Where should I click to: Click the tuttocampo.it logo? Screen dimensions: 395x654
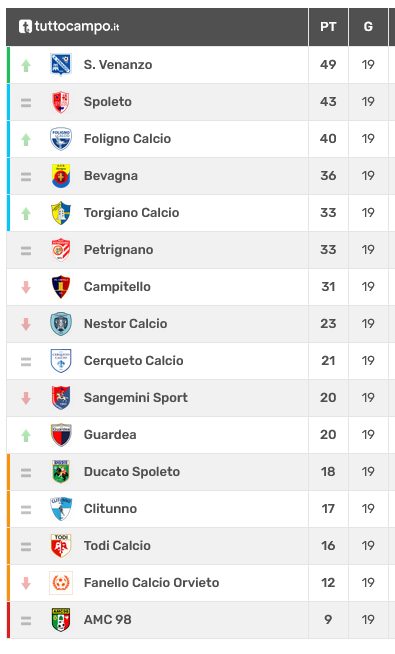coord(69,27)
